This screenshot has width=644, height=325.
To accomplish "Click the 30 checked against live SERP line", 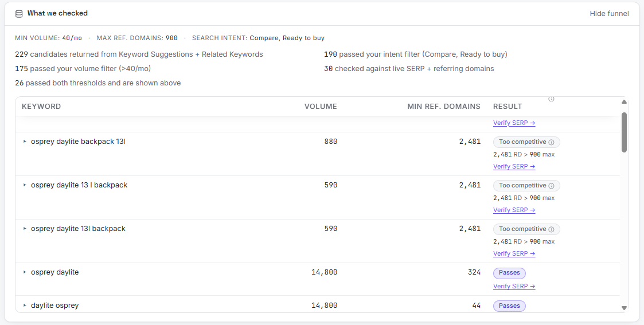I will click(x=409, y=69).
